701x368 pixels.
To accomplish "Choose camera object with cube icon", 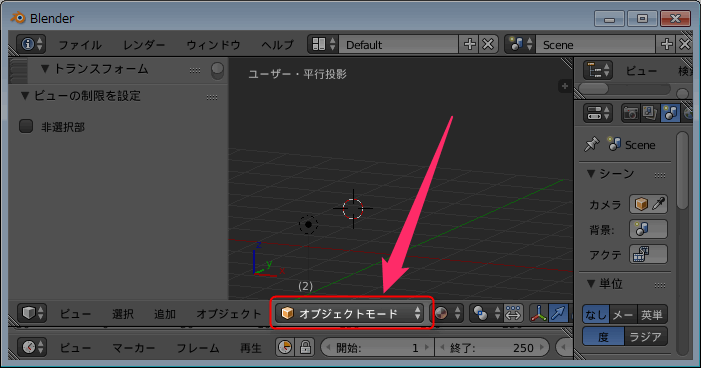I will [x=641, y=204].
